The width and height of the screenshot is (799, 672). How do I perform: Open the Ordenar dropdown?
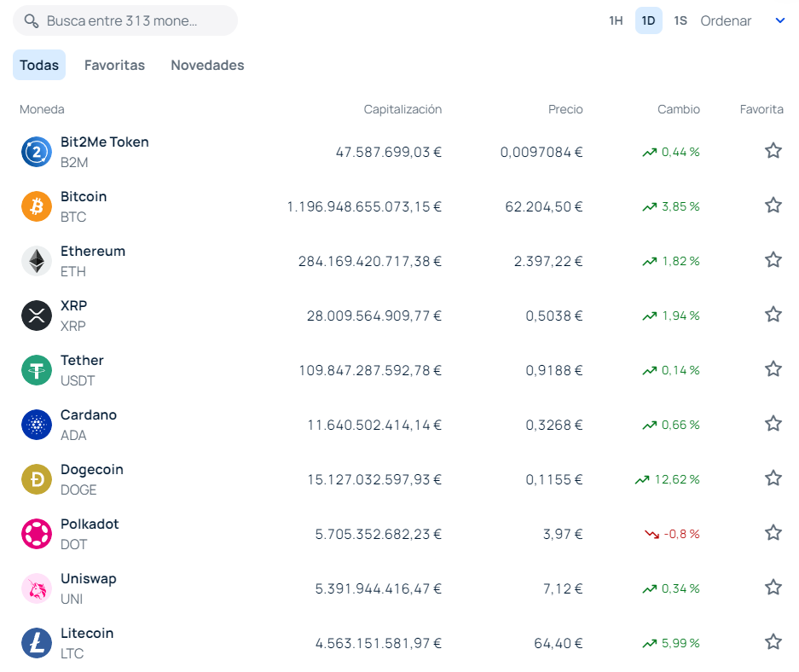(726, 20)
